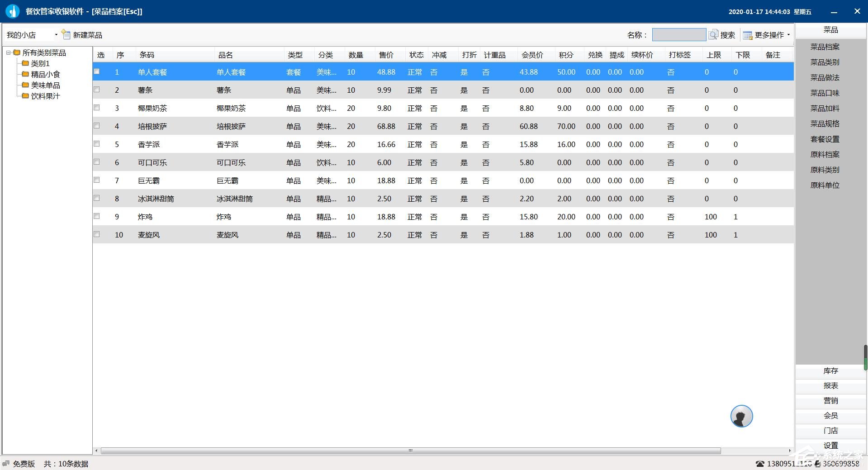Go to 菜品做法 in sidebar
Viewport: 868px width, 470px height.
(x=825, y=77)
